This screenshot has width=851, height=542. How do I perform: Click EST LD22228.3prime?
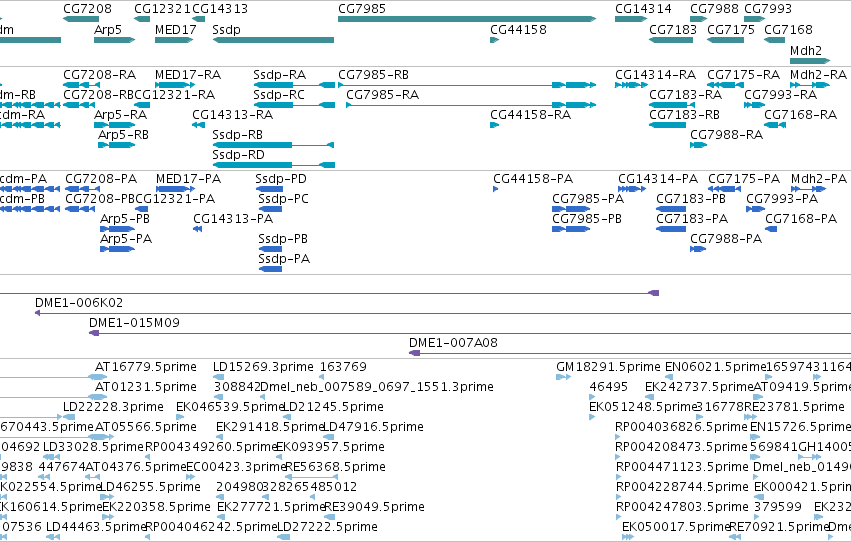click(x=113, y=407)
